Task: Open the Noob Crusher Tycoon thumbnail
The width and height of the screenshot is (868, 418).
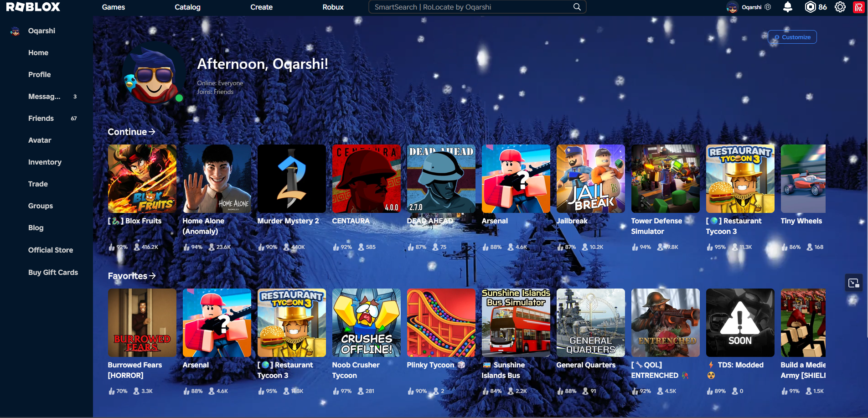Action: (367, 323)
